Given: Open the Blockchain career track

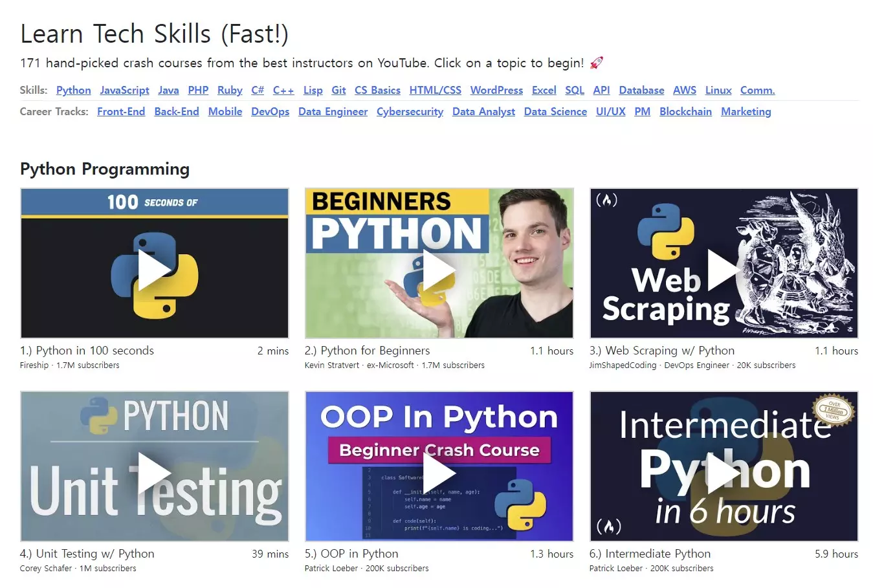Looking at the screenshot, I should click(685, 111).
